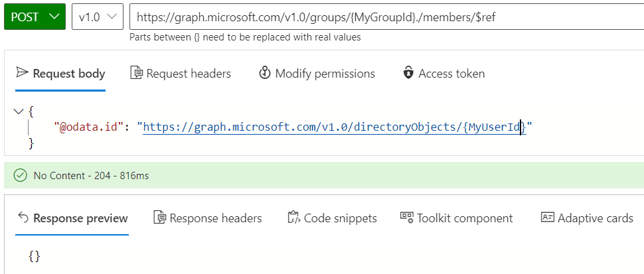Click the Modify permissions shield icon
This screenshot has height=274, width=644.
pyautogui.click(x=265, y=73)
